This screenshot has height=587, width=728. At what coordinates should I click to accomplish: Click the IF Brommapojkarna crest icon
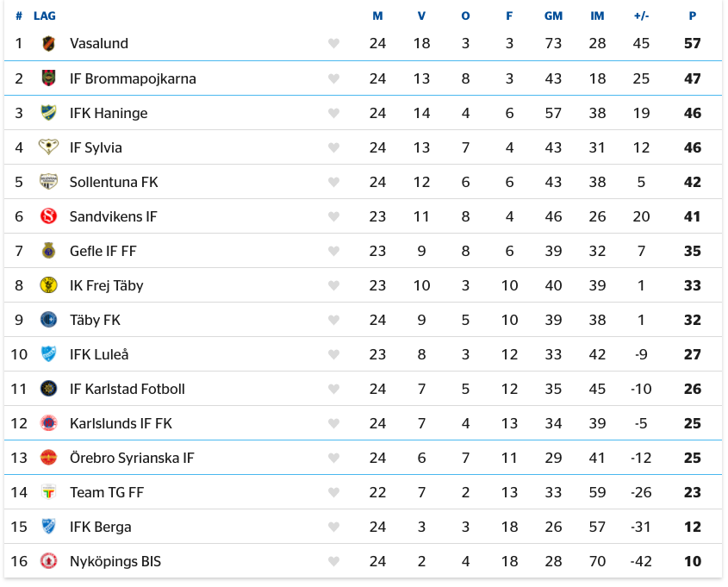(48, 78)
